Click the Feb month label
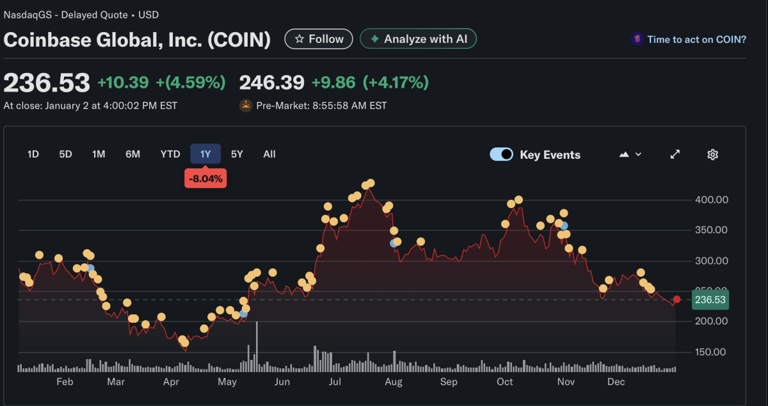The image size is (768, 406). pyautogui.click(x=65, y=382)
